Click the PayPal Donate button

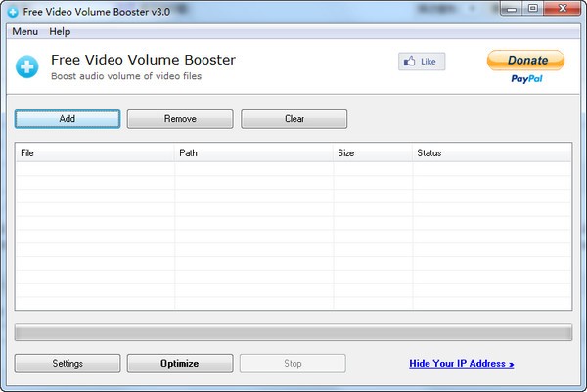point(525,61)
